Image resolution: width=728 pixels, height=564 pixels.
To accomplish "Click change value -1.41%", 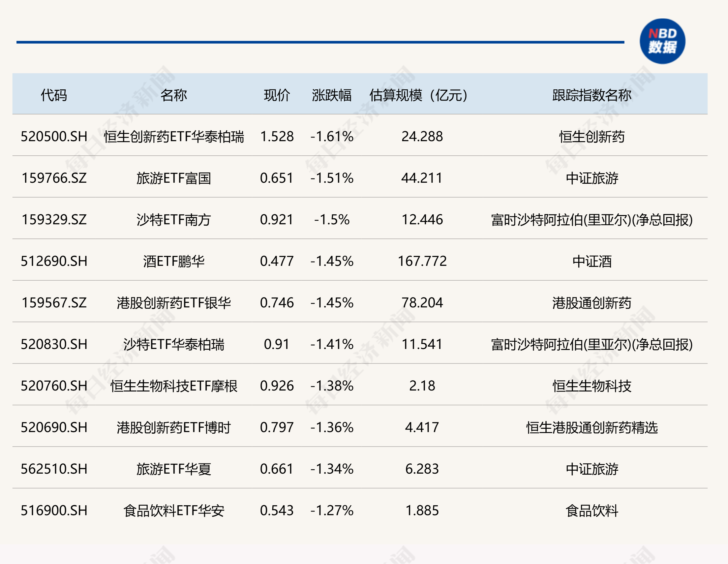I will pyautogui.click(x=332, y=344).
